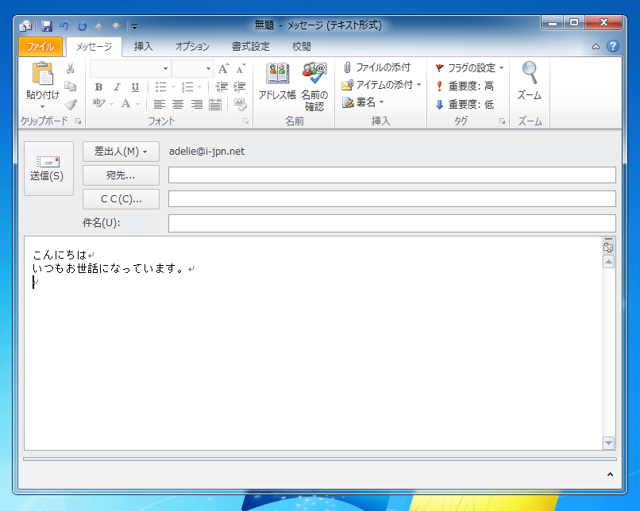Click the Format Painter brush icon
The width and height of the screenshot is (640, 511).
tap(71, 104)
